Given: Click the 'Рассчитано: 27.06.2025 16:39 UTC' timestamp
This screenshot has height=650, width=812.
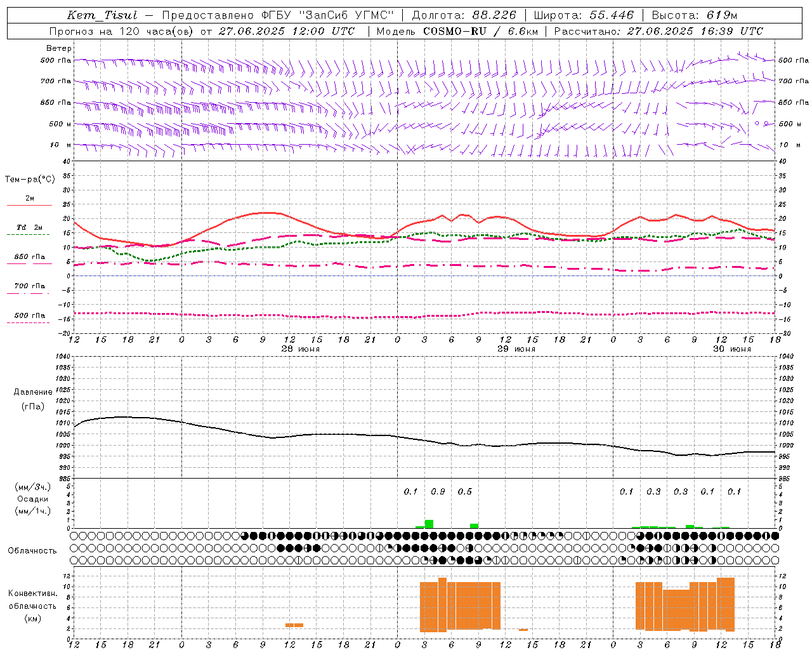Looking at the screenshot, I should coord(658,31).
